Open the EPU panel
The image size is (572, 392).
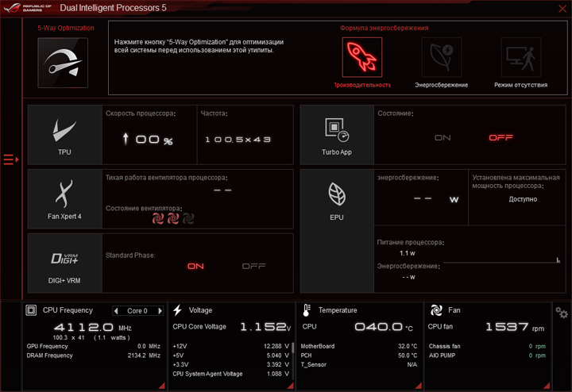coord(337,231)
